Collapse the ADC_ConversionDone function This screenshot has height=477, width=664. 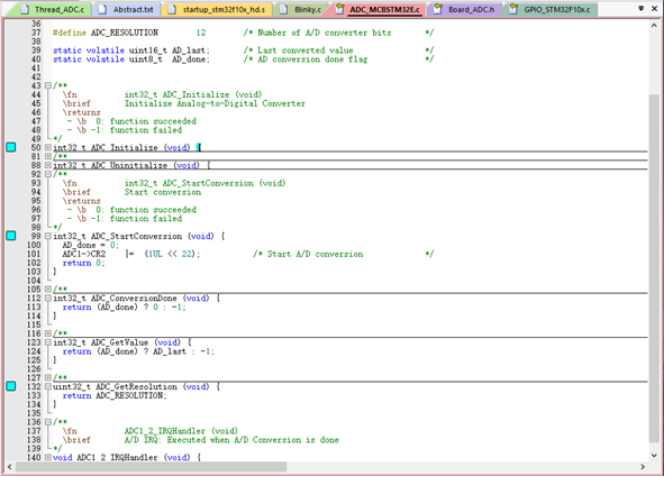point(48,298)
